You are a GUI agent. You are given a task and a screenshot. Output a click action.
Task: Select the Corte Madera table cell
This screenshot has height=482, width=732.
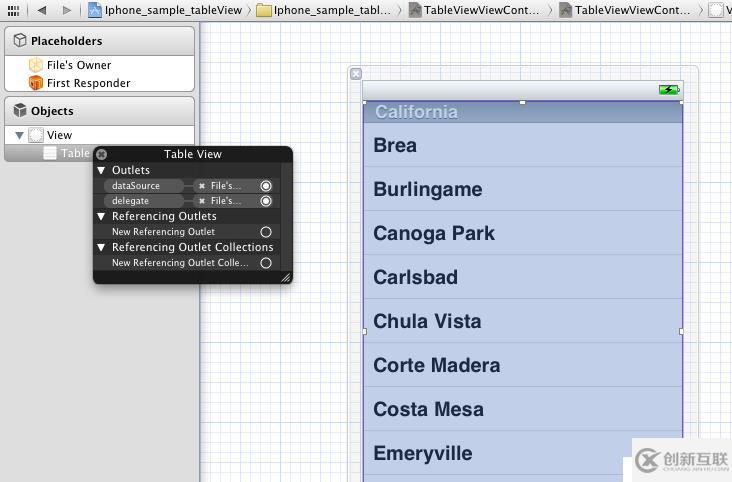[523, 365]
